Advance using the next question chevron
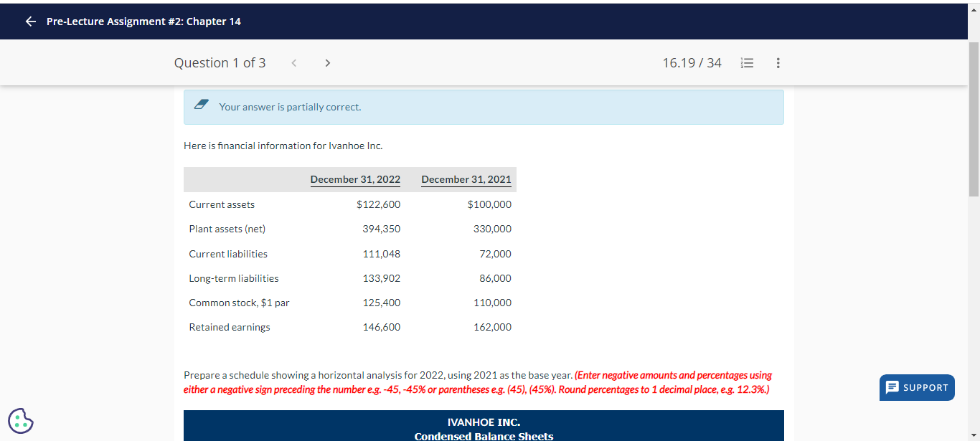 coord(327,62)
